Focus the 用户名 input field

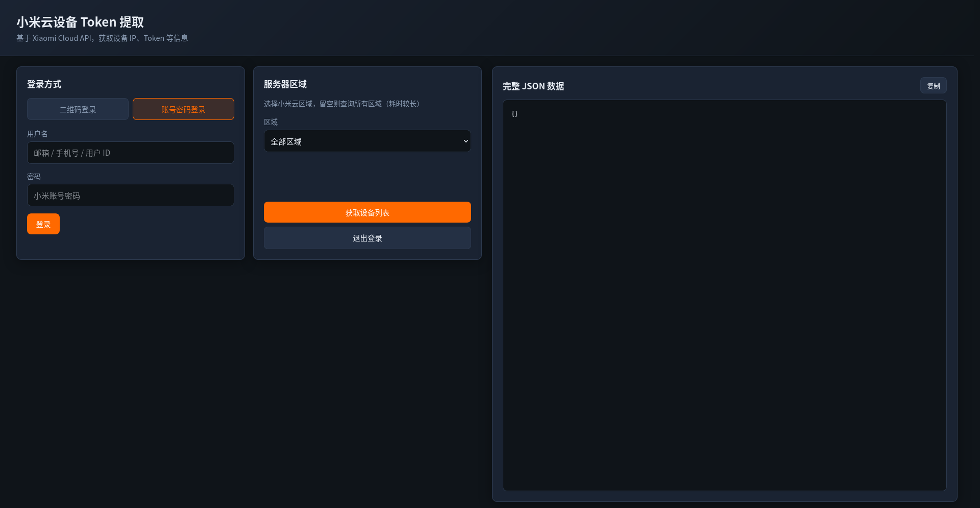point(131,153)
